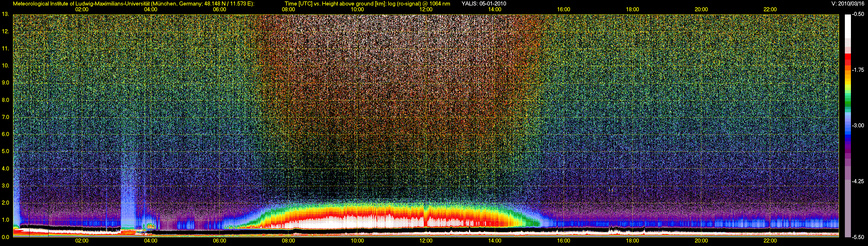This screenshot has height=246, width=868.
Task: Click the '2.0' height axis label
Action: [x=5, y=203]
